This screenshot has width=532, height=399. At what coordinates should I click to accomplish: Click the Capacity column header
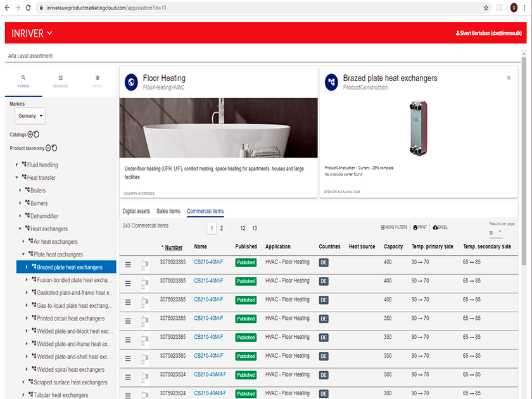pyautogui.click(x=393, y=246)
